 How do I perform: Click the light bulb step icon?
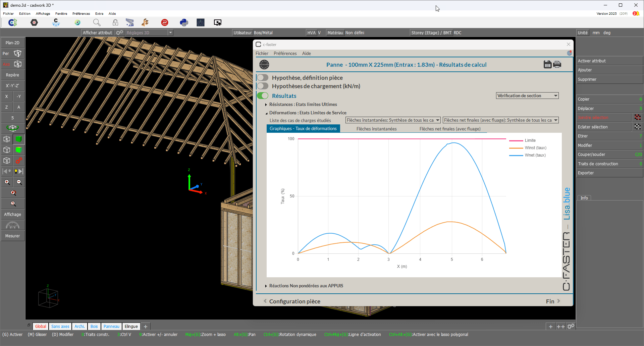[x=19, y=171]
